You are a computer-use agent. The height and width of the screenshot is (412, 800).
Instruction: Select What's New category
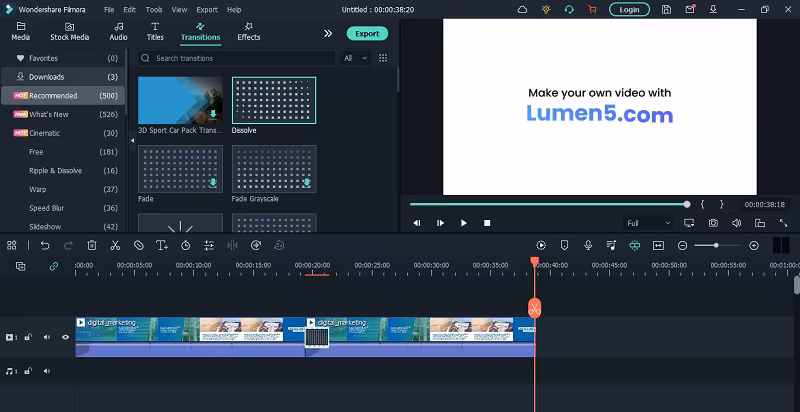[62, 114]
